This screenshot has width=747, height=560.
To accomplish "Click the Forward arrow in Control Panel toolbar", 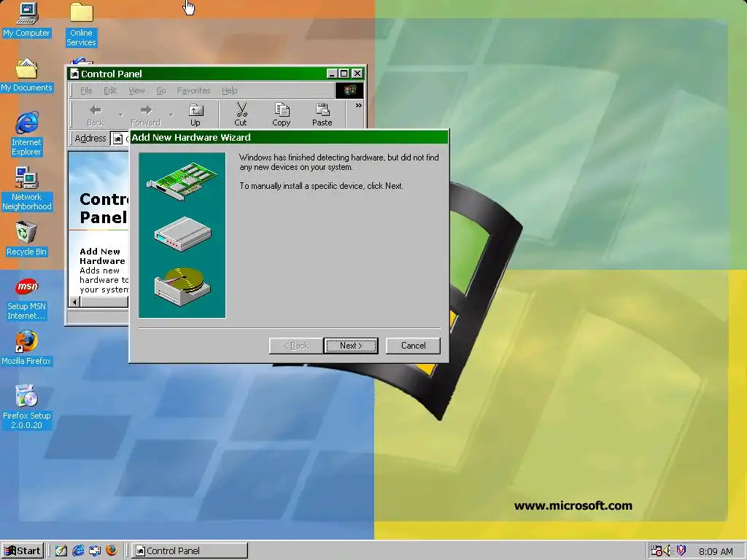I will click(x=146, y=115).
